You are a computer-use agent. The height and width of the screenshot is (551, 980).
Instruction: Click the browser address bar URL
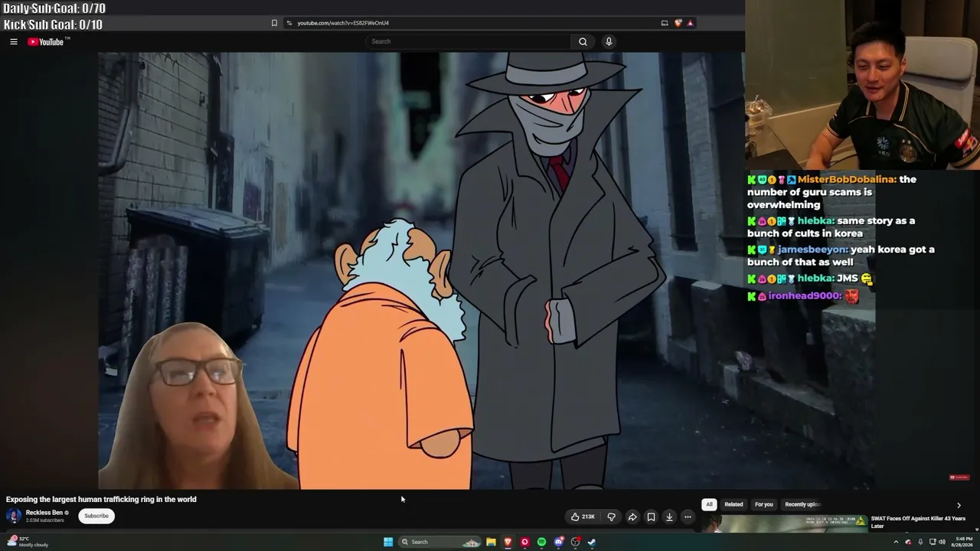coord(343,23)
